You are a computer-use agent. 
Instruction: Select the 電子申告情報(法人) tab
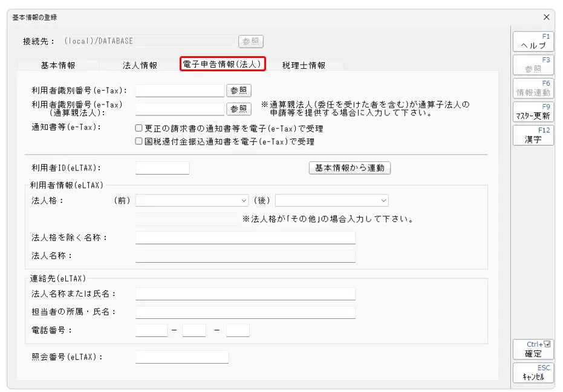coord(223,64)
